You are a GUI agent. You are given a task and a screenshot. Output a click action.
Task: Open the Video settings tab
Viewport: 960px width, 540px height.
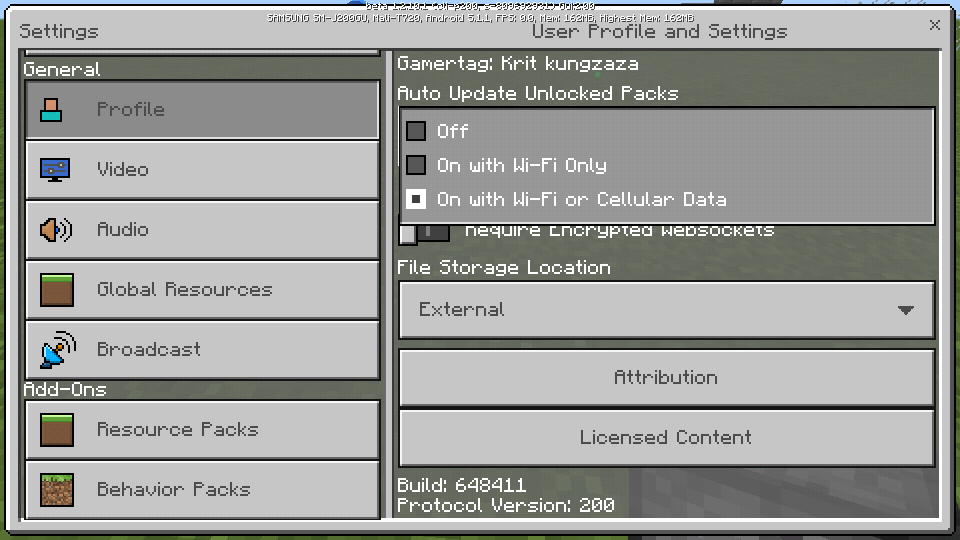point(203,170)
